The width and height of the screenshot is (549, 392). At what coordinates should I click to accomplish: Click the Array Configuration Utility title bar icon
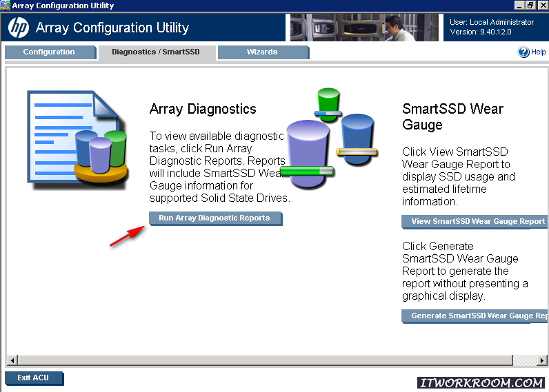tap(6, 6)
